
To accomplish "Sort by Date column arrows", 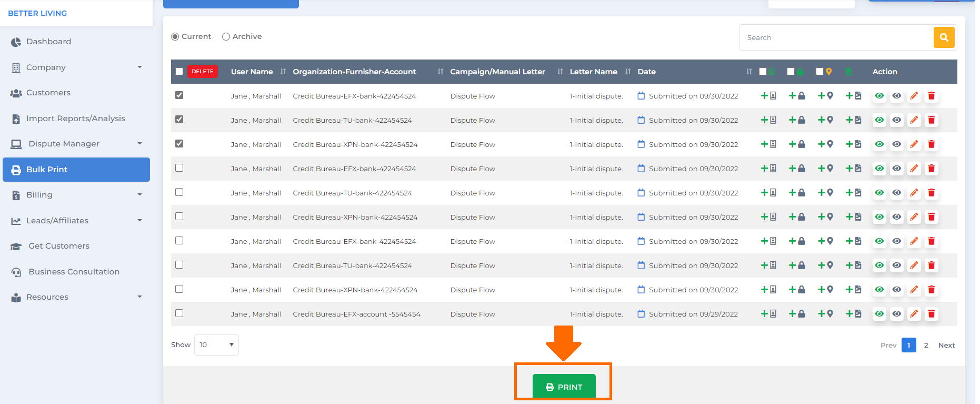I will coord(749,72).
